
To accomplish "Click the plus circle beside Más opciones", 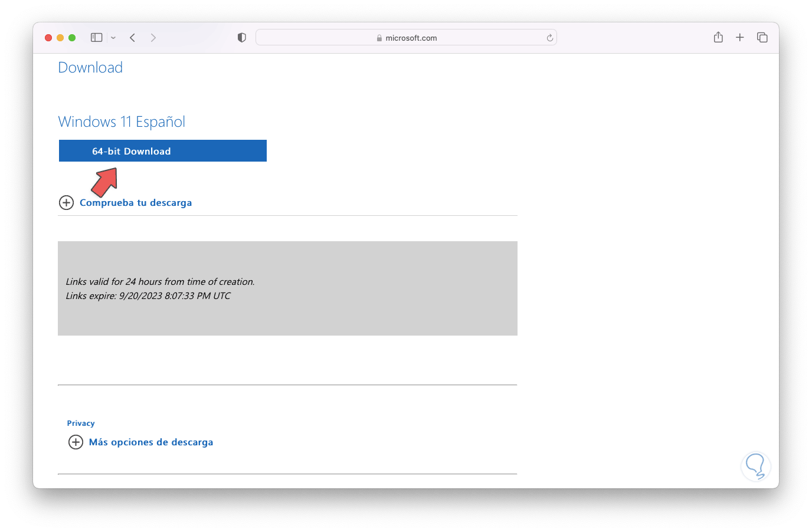I will pos(76,442).
